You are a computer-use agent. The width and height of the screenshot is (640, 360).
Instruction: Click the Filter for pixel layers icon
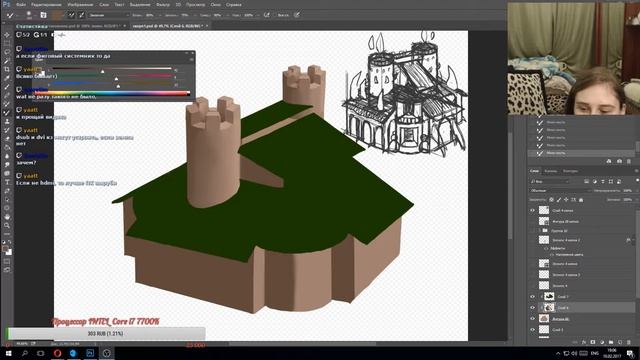pyautogui.click(x=587, y=181)
